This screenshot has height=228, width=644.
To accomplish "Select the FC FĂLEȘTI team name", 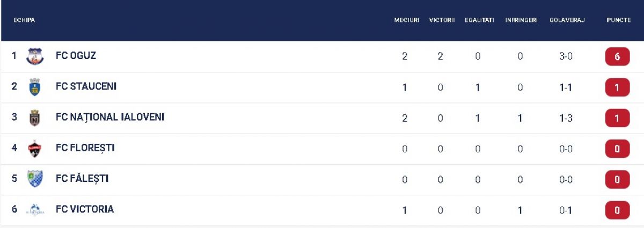I will (x=82, y=178).
